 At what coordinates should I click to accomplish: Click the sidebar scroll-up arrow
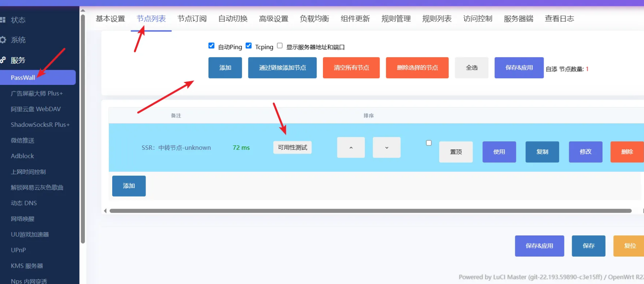coord(83,10)
